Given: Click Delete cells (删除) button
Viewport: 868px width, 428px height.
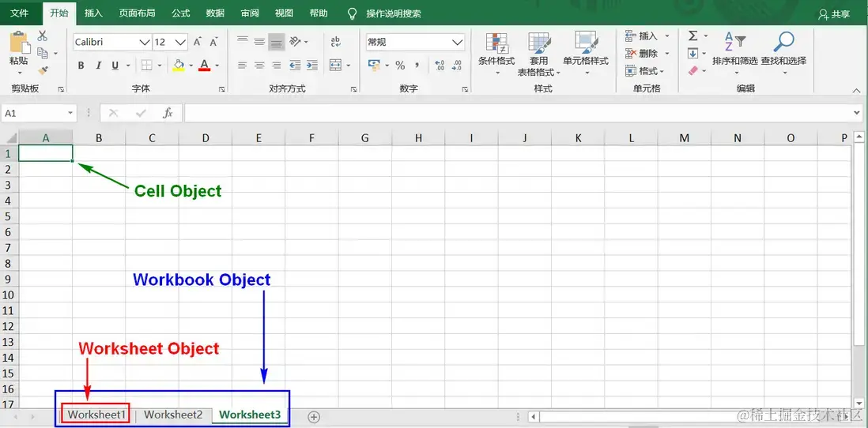Looking at the screenshot, I should tap(647, 54).
